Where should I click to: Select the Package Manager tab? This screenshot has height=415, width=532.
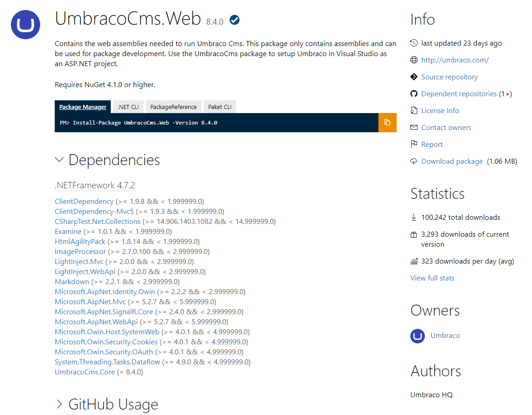[83, 107]
